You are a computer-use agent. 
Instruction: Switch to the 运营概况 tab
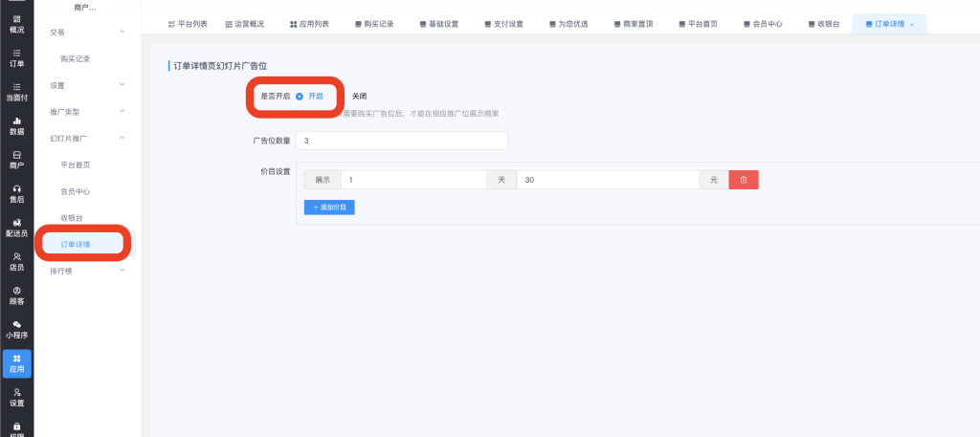[243, 23]
